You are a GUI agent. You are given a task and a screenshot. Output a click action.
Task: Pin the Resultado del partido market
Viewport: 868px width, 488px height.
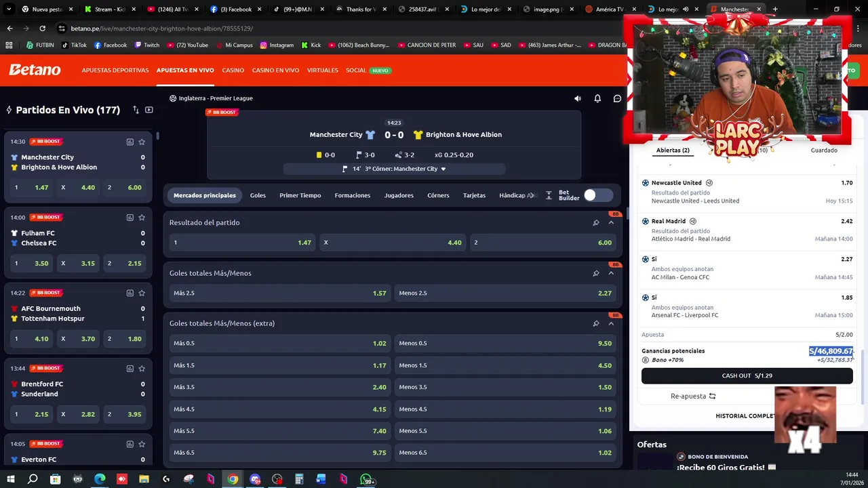[x=596, y=222]
